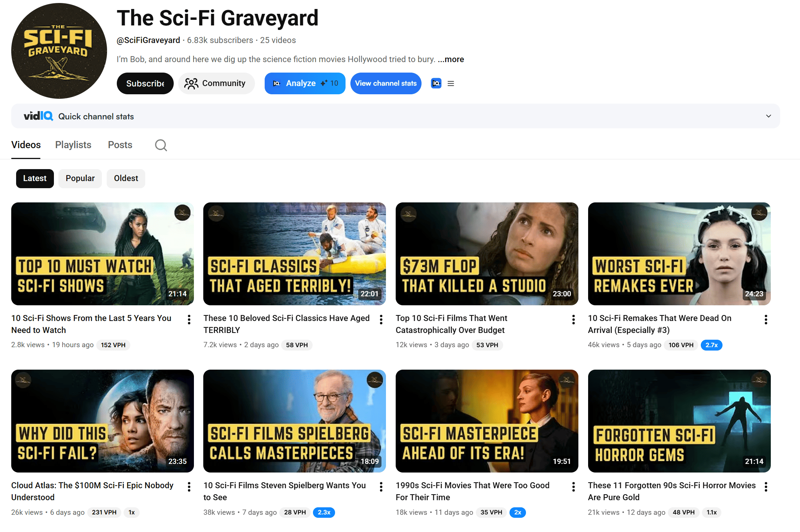This screenshot has width=800, height=532.
Task: Open options menu for Cloud Atlas video
Action: coord(189,487)
